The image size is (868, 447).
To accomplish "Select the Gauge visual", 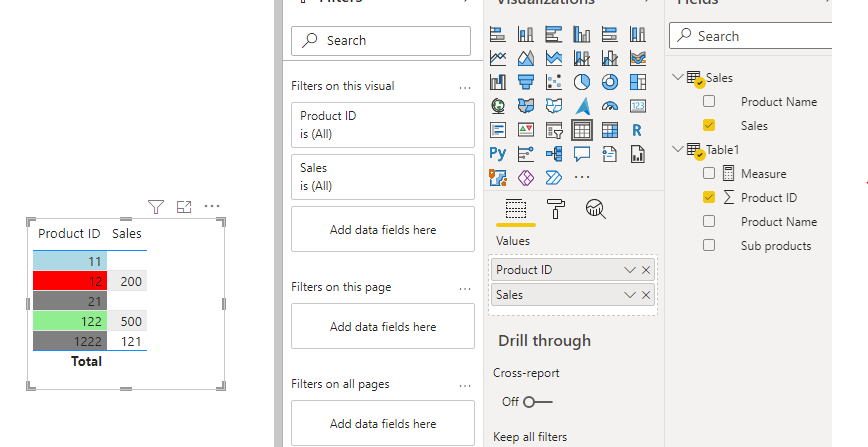I will (609, 106).
